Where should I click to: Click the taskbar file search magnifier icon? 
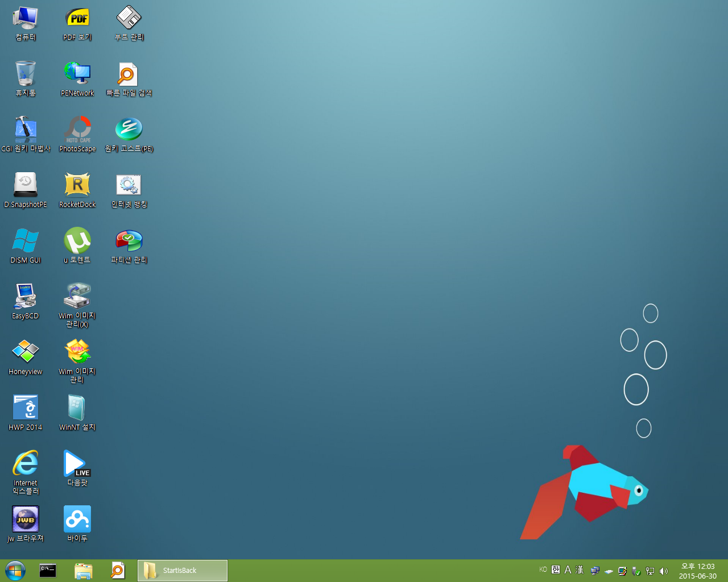tap(118, 571)
